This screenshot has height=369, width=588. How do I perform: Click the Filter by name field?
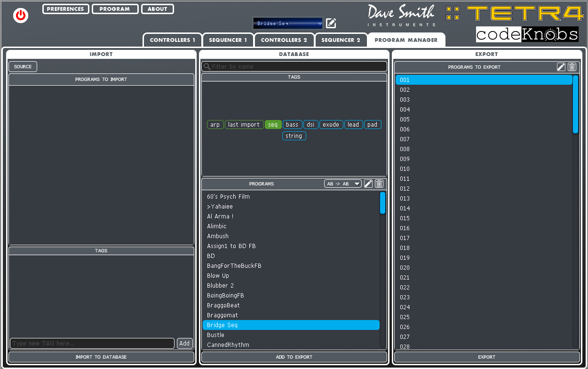(x=294, y=66)
